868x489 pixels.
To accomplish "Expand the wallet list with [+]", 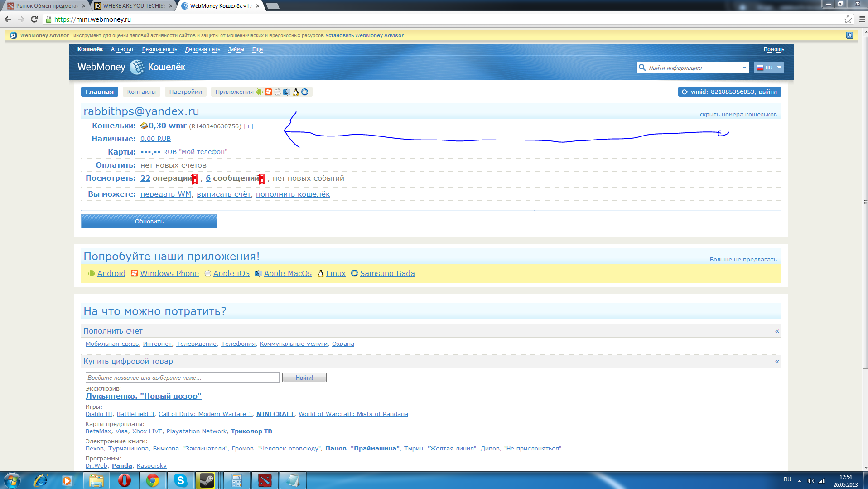I will point(249,126).
